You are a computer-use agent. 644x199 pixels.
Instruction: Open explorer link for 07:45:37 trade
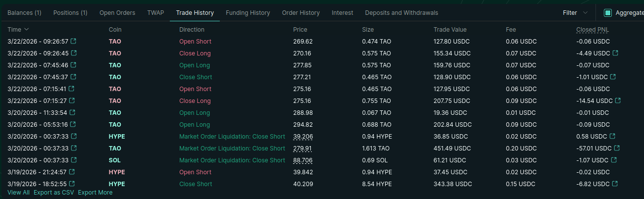click(x=73, y=77)
